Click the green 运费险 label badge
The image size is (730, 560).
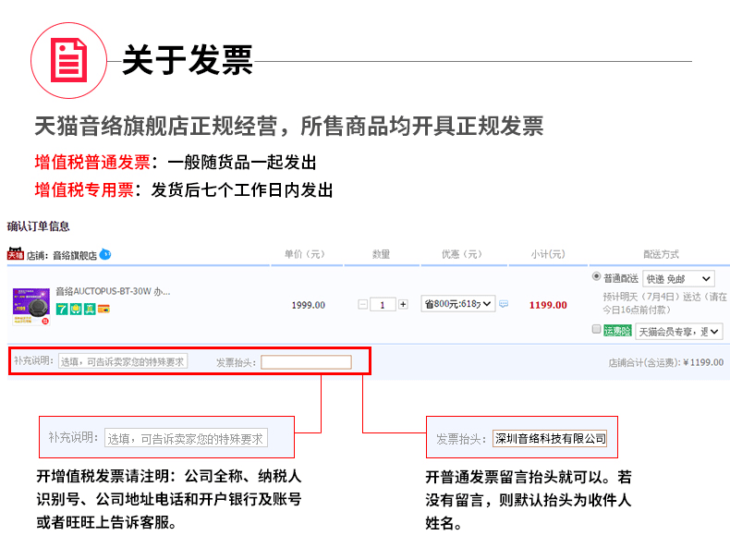pyautogui.click(x=617, y=331)
